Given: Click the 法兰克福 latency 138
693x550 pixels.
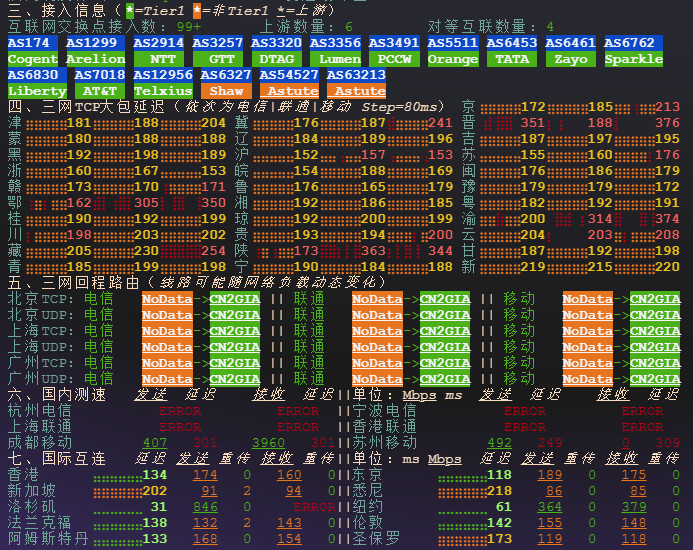Looking at the screenshot, I should pyautogui.click(x=155, y=523).
